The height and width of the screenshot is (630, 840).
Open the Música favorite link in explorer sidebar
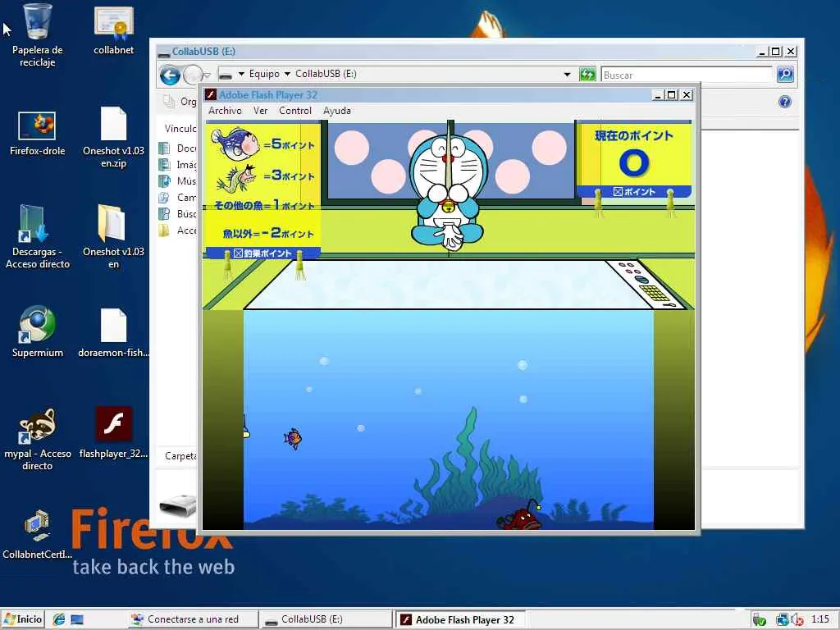(x=178, y=180)
